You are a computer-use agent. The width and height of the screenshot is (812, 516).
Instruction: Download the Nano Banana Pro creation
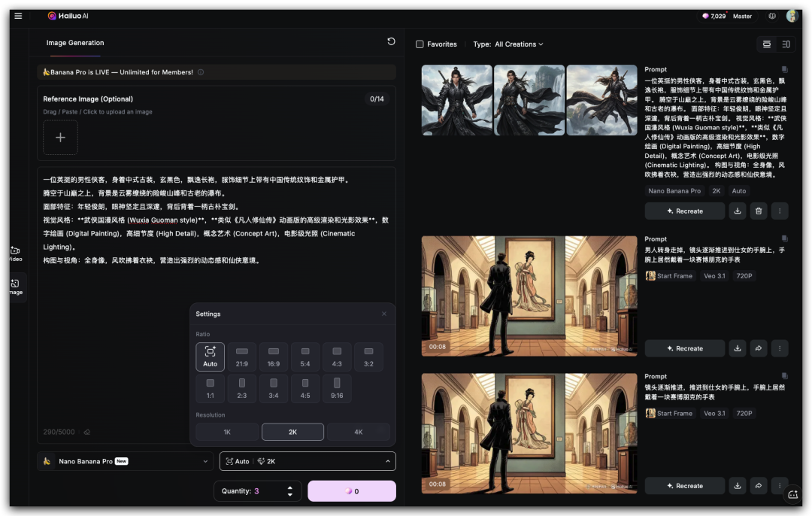coord(737,211)
